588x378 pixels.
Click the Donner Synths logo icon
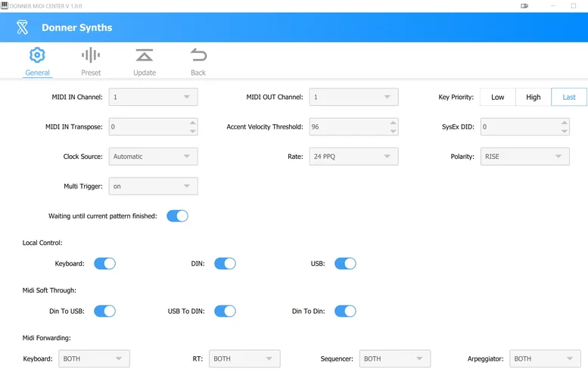23,28
